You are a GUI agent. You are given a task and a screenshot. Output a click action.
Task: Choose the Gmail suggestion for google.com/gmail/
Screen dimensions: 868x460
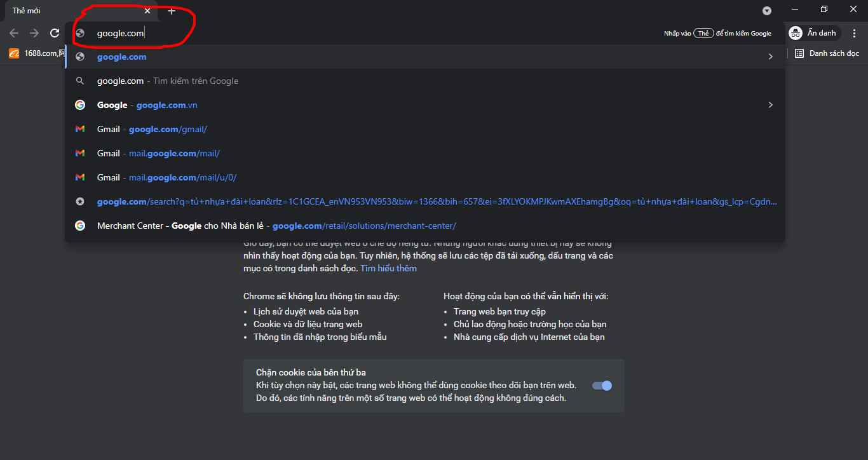[x=424, y=129]
